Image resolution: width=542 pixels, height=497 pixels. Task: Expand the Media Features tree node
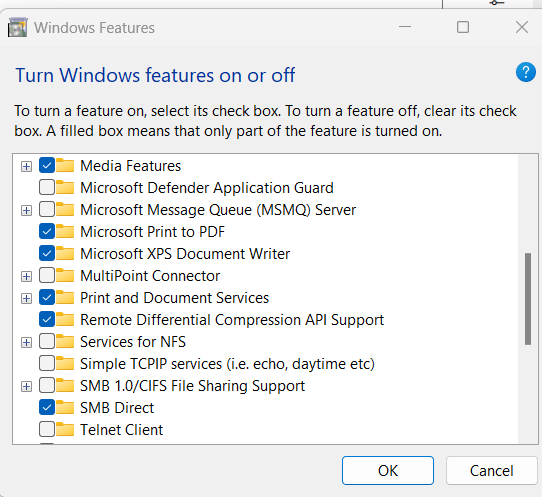tap(26, 166)
